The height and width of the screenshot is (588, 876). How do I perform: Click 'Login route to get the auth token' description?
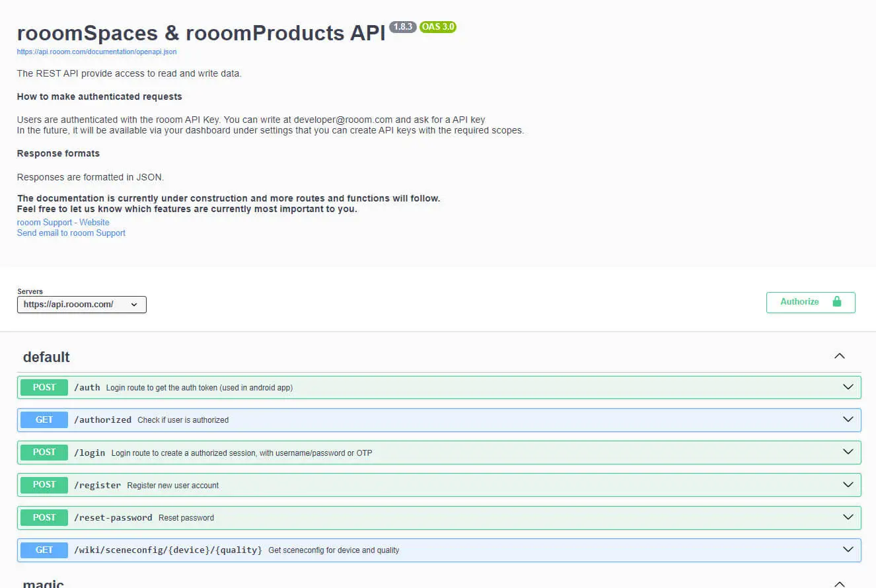(x=199, y=388)
